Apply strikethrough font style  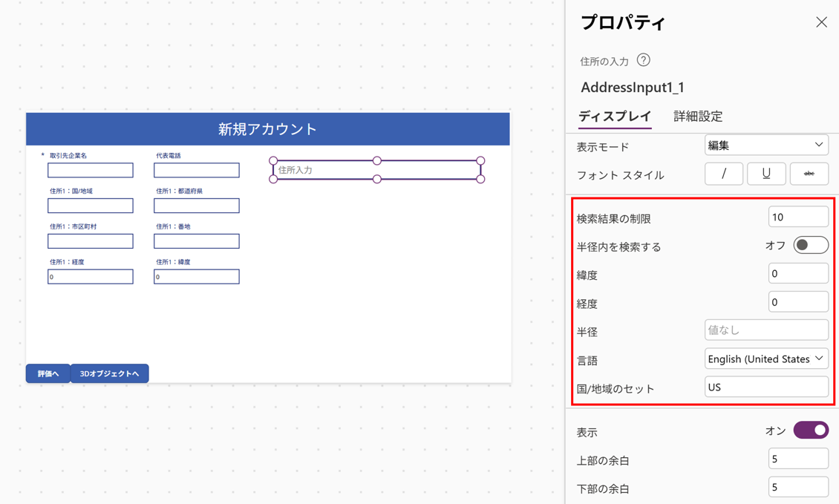tap(809, 174)
